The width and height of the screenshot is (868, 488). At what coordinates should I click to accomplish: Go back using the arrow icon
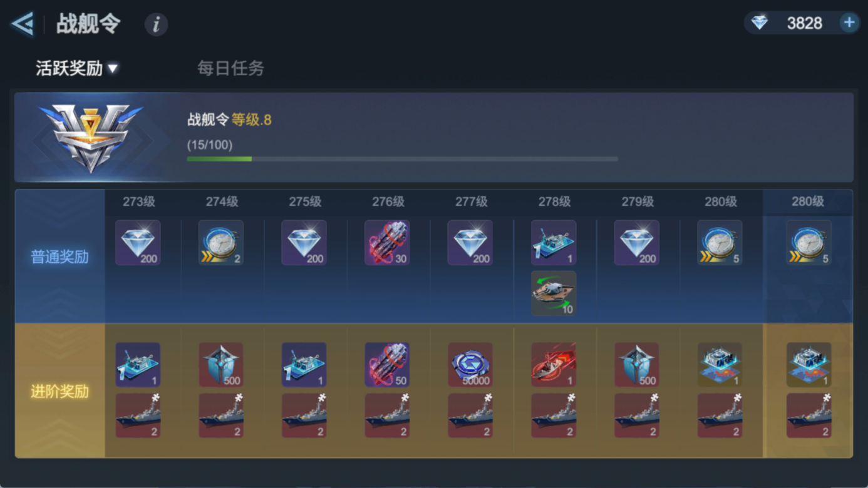22,24
